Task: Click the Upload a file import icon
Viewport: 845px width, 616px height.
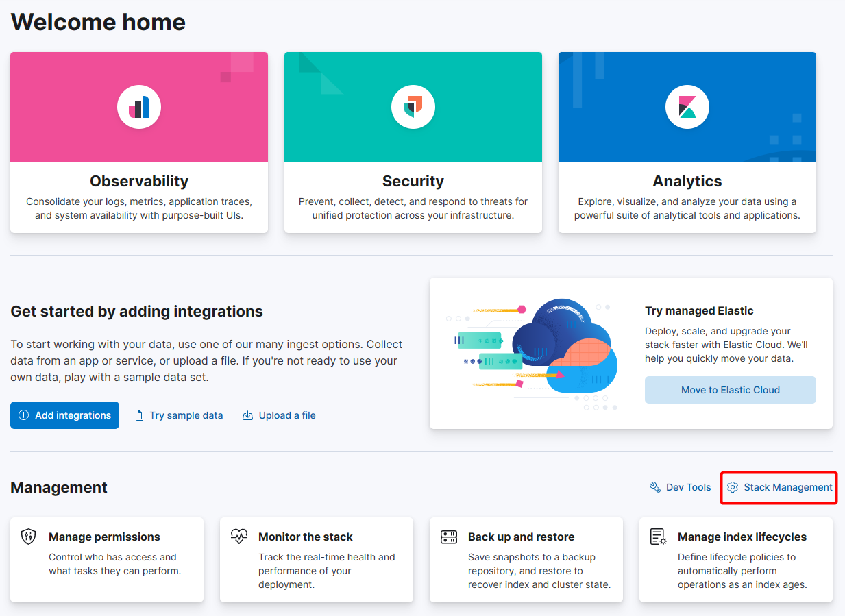Action: (248, 415)
